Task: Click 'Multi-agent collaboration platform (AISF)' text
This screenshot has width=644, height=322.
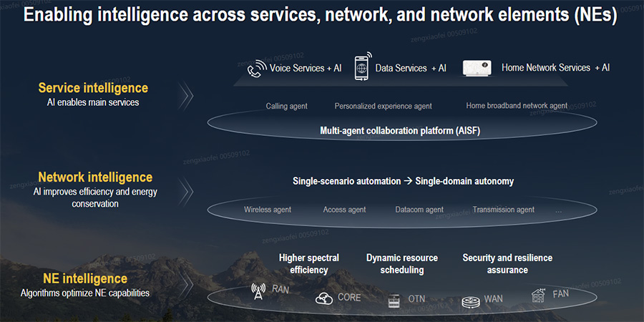Action: [x=400, y=131]
